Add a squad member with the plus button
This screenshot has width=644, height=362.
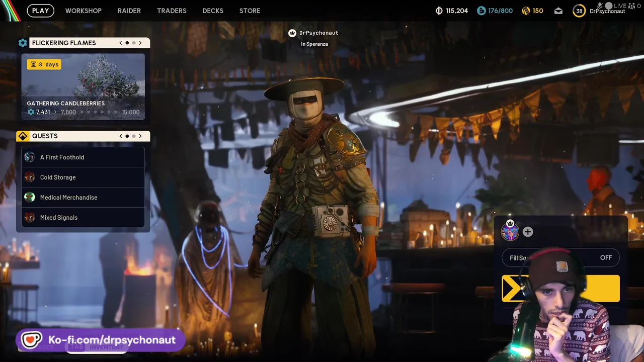[x=528, y=232]
